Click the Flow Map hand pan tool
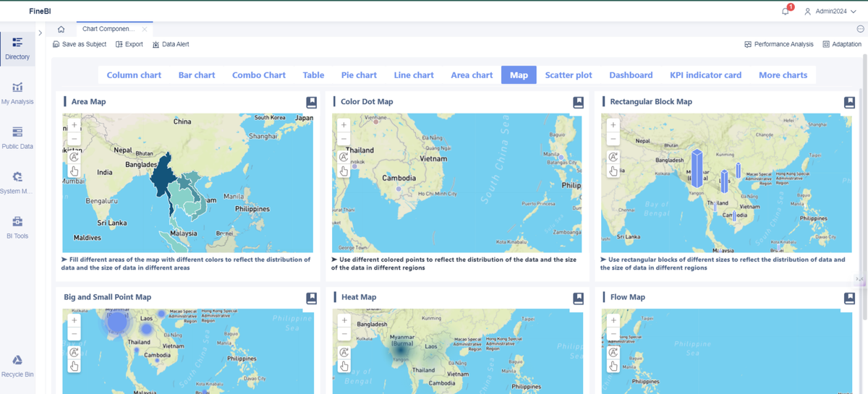This screenshot has height=394, width=868. [613, 366]
